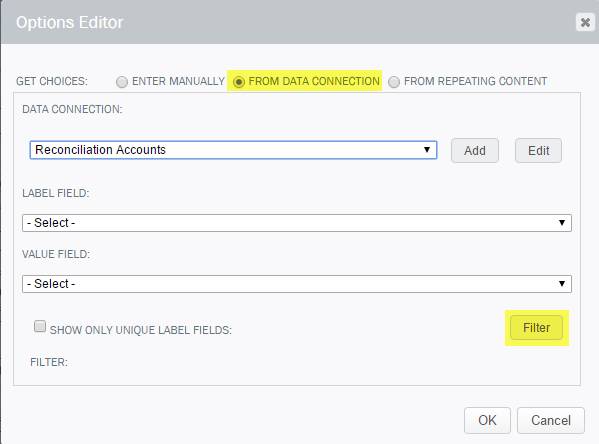Click the arrow on the Data Connection combo box
The width and height of the screenshot is (599, 444).
(427, 150)
